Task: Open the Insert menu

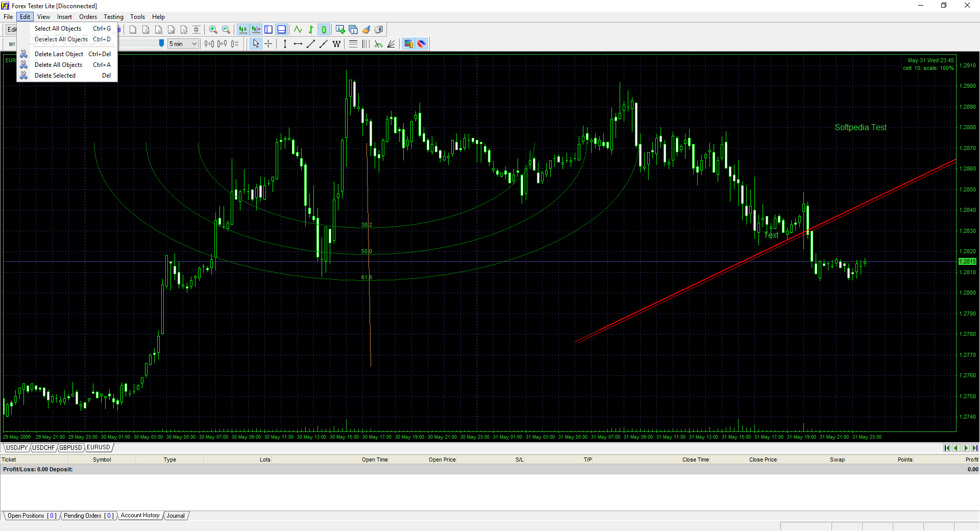Action: (x=64, y=17)
